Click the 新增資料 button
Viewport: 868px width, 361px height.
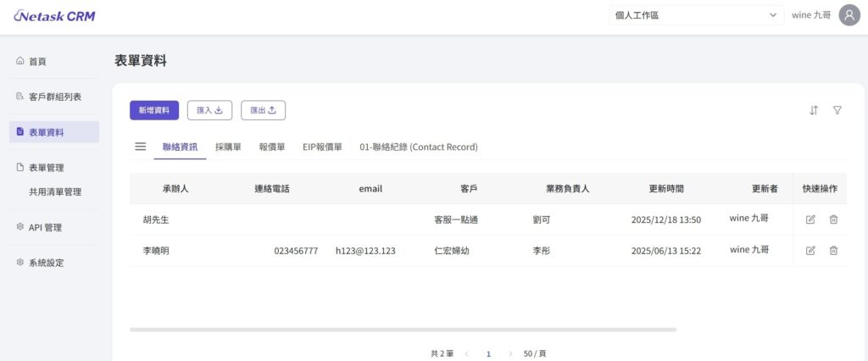(x=154, y=110)
